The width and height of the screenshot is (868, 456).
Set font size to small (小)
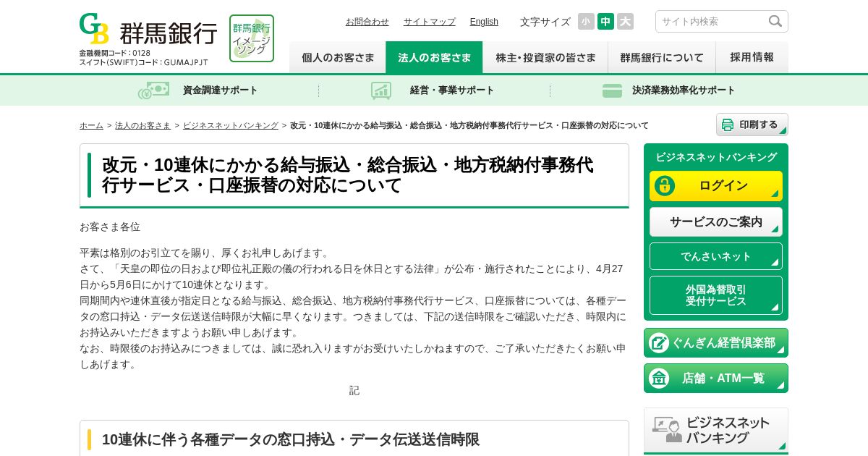[586, 22]
